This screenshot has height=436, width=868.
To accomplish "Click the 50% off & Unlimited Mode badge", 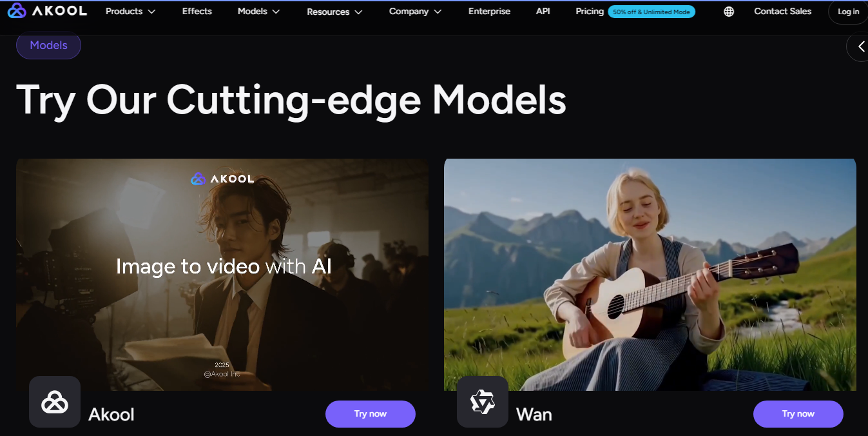I will pyautogui.click(x=651, y=12).
